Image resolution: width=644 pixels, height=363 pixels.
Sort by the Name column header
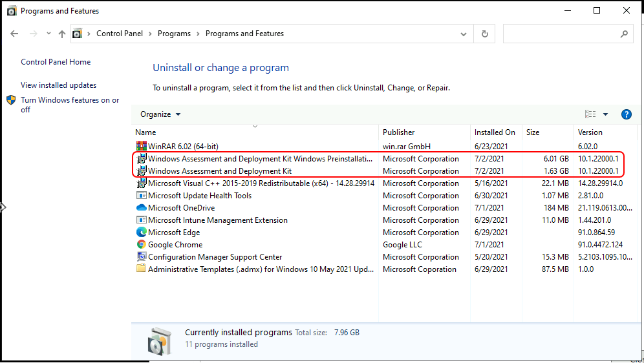[x=255, y=132]
